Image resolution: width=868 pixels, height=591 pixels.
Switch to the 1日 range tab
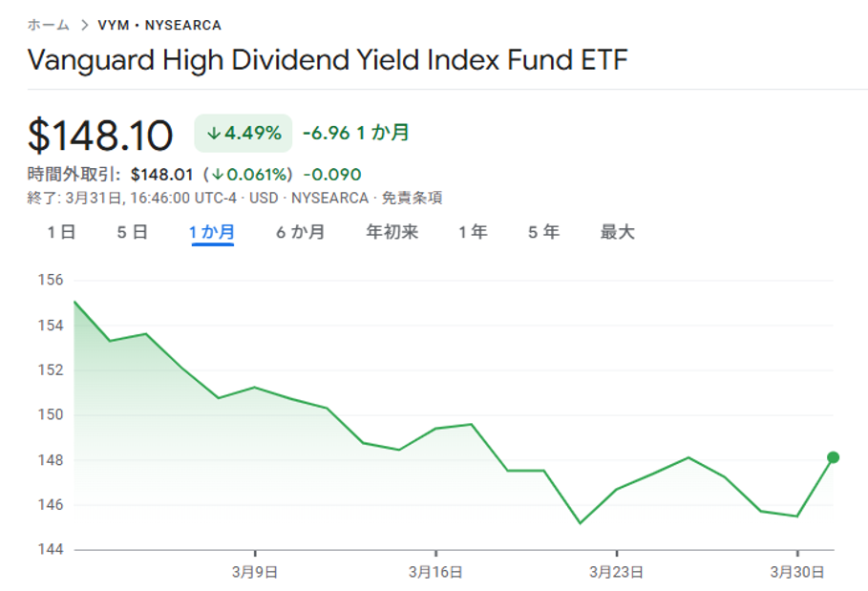pos(61,232)
